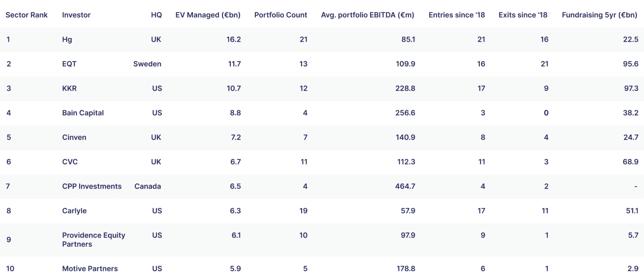644x278 pixels.
Task: Sort by the Sector Rank column header
Action: (x=27, y=15)
